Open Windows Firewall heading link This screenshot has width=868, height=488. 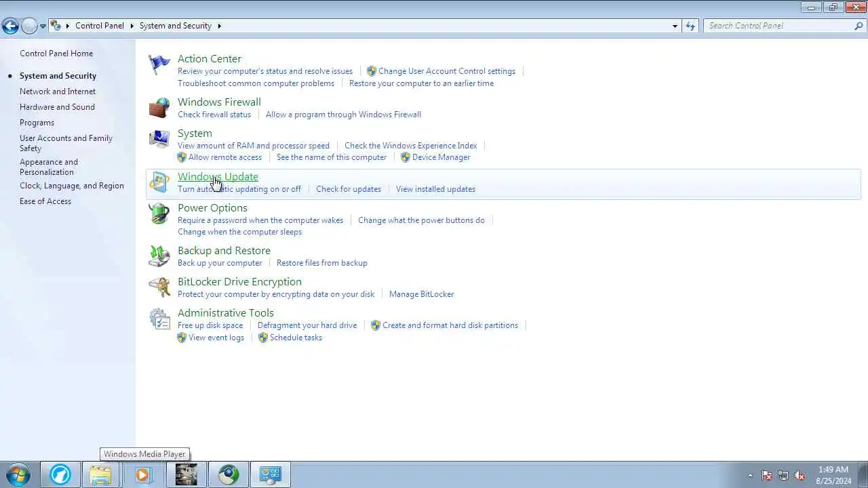point(219,102)
